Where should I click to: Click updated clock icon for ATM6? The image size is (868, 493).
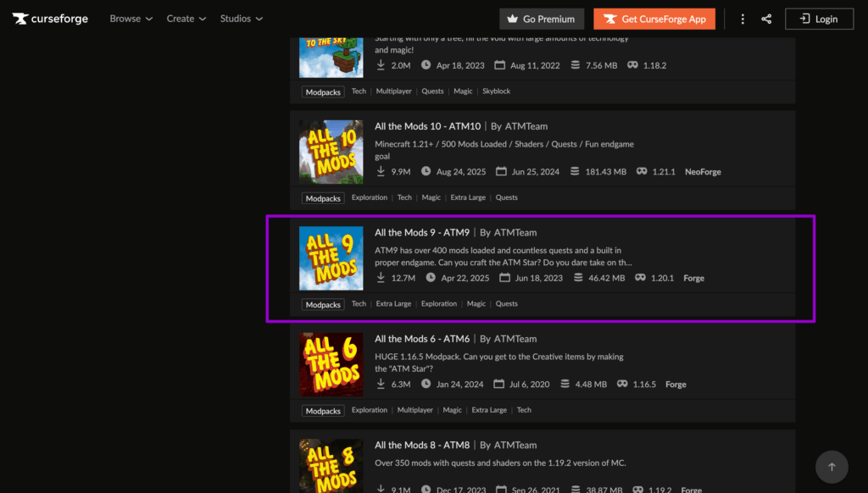tap(426, 384)
